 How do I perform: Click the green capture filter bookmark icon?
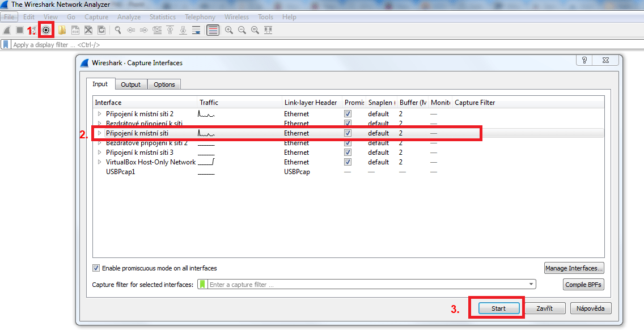[x=202, y=285]
